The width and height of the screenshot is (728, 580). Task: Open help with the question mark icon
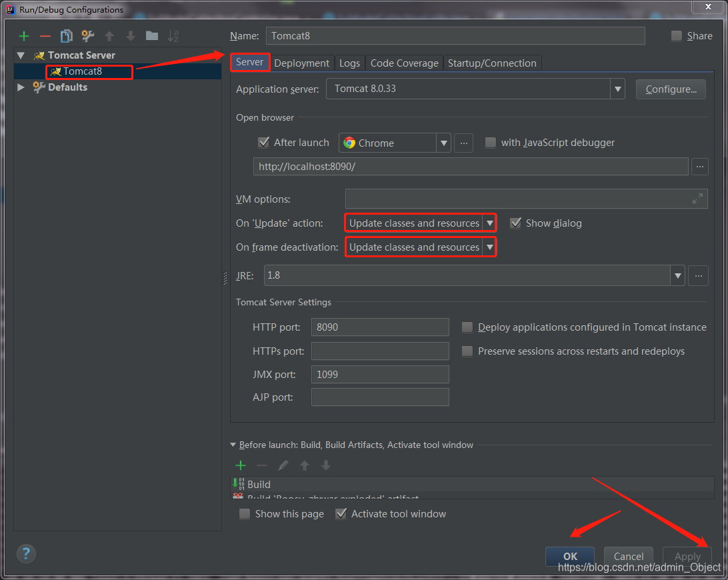click(26, 553)
